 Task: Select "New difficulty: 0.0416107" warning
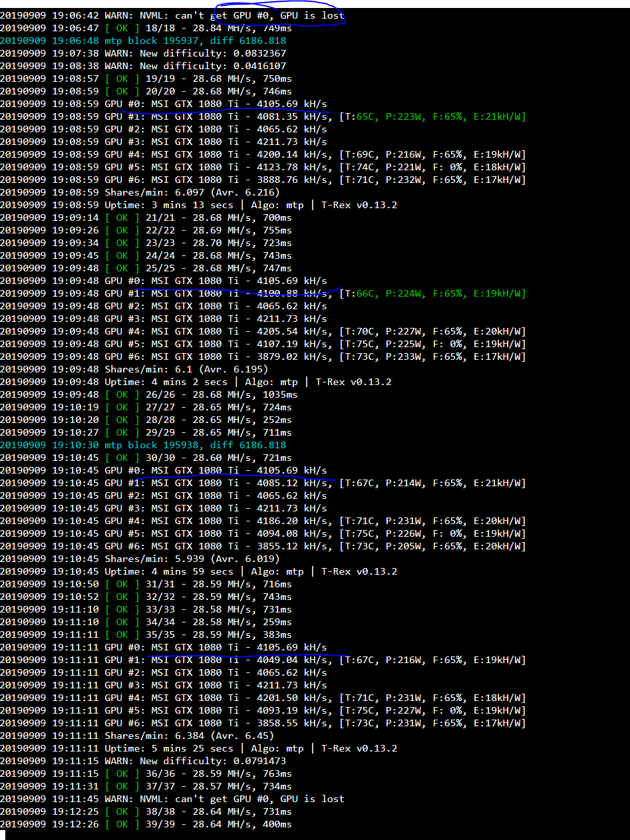[143, 66]
